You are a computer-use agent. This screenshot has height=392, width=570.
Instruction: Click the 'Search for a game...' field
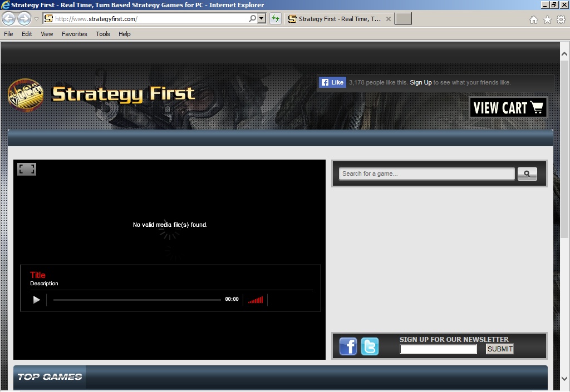click(426, 173)
